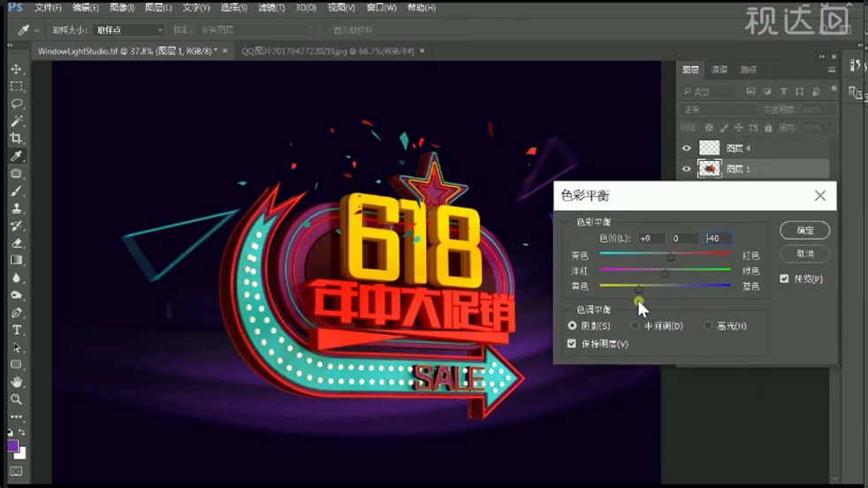The height and width of the screenshot is (488, 868).
Task: Uncheck 保持明度(V) preserve luminosity
Action: 572,344
